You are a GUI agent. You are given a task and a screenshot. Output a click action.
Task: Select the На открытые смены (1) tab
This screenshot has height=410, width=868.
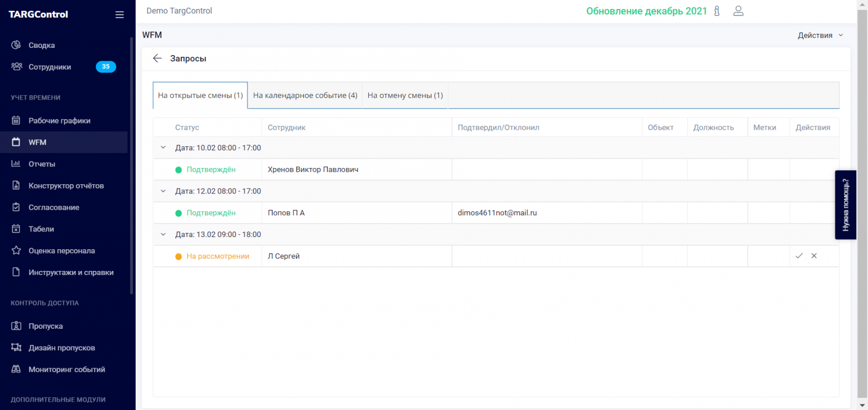coord(200,95)
